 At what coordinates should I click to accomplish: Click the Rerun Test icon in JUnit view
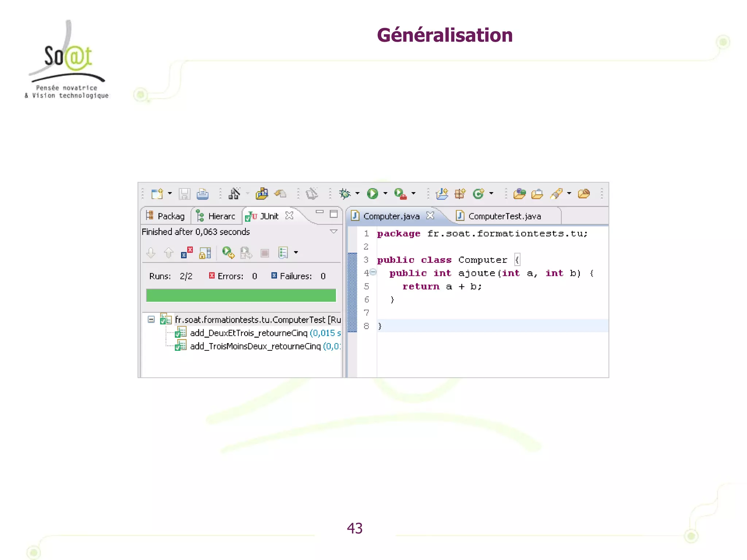click(x=228, y=253)
